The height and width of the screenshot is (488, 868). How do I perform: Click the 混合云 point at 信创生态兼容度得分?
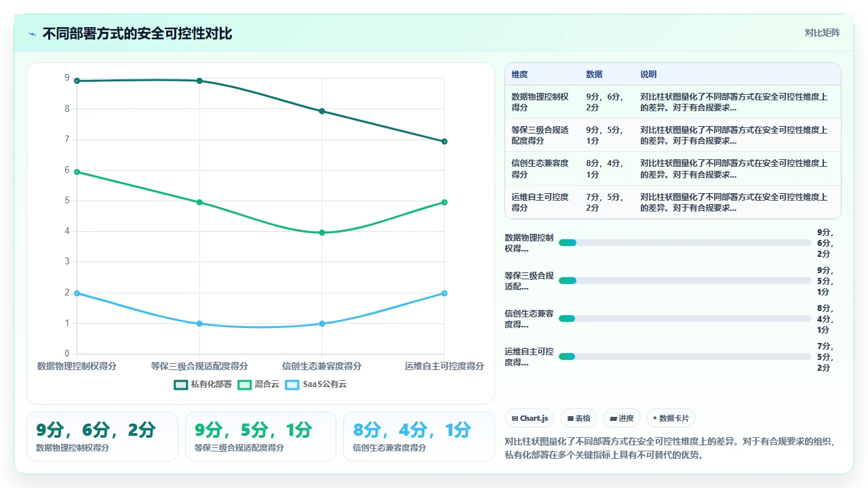pos(322,232)
